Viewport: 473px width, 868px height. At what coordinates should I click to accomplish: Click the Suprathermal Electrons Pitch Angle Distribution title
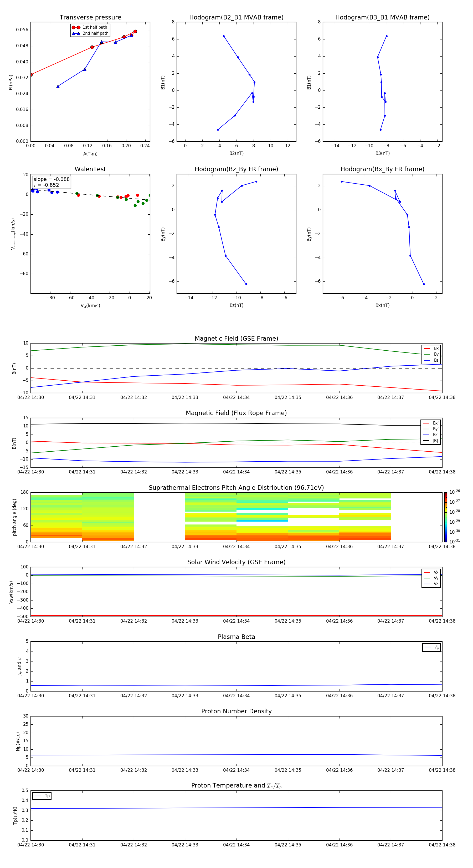coord(236,488)
